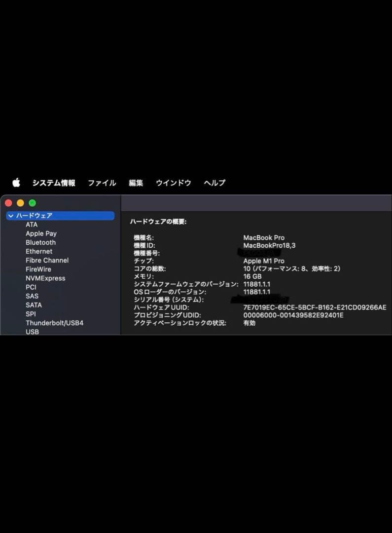Click the activation lock status 有効 value

pyautogui.click(x=249, y=323)
